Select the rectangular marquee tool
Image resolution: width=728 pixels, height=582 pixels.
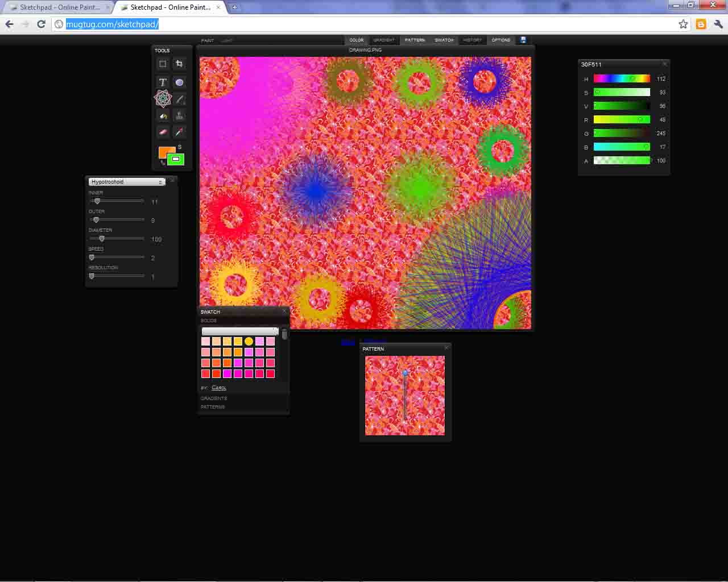163,64
